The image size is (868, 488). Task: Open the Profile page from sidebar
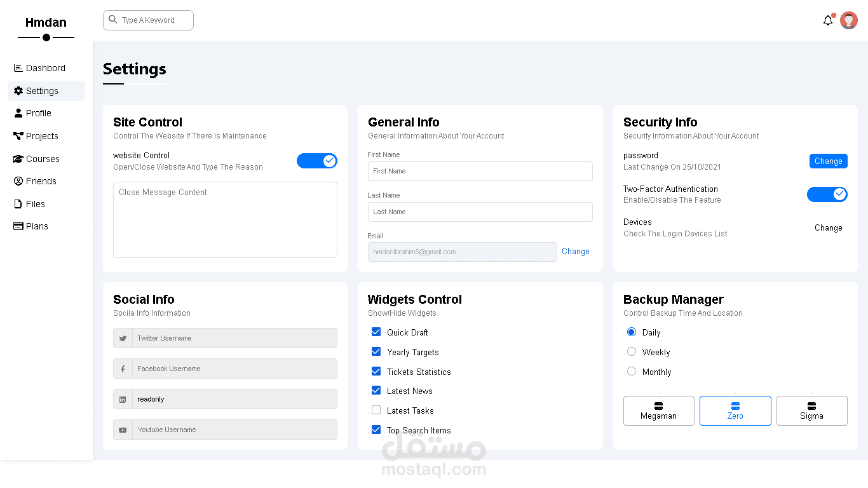pyautogui.click(x=46, y=113)
